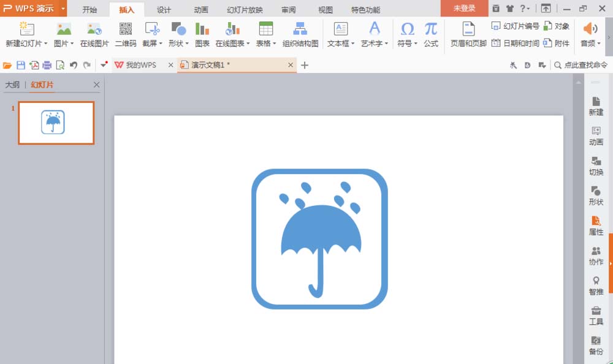
Task: Insert a Symbol (符号)
Action: [408, 29]
